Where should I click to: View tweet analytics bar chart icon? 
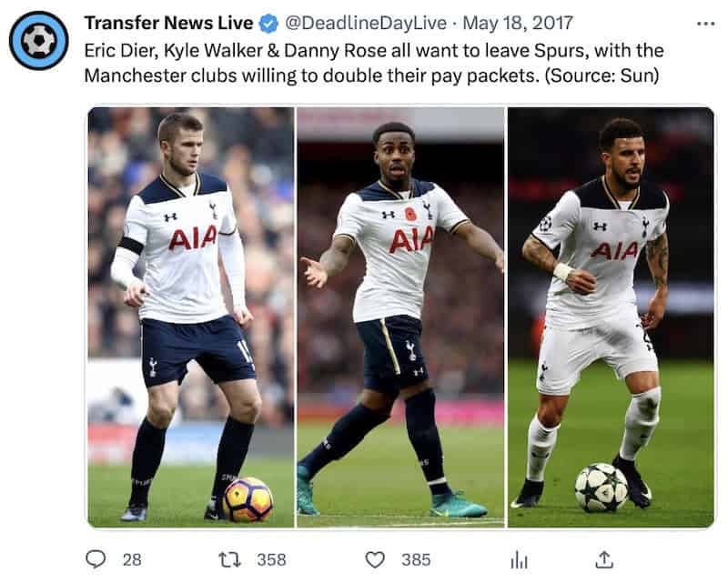519,559
